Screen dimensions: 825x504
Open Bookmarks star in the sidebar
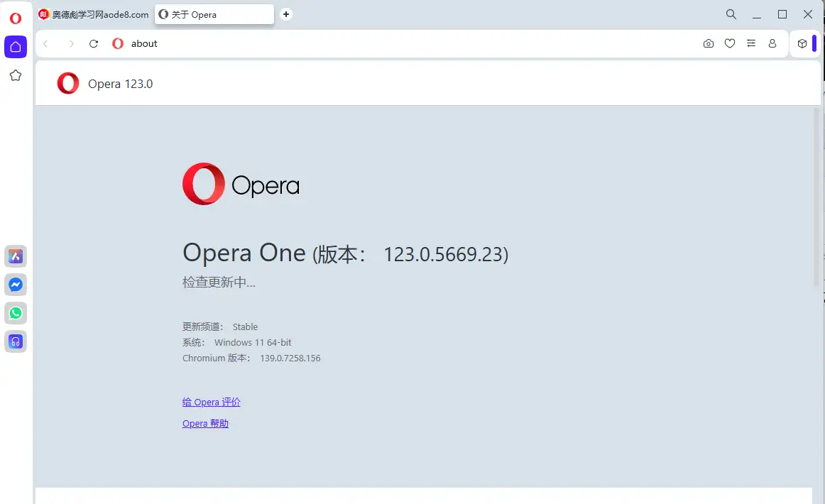pos(16,75)
